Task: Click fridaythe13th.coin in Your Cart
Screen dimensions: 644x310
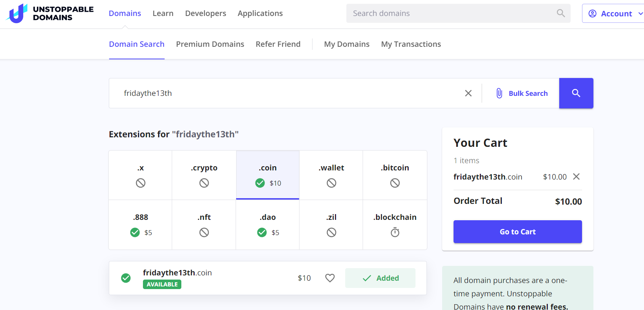Action: point(488,177)
